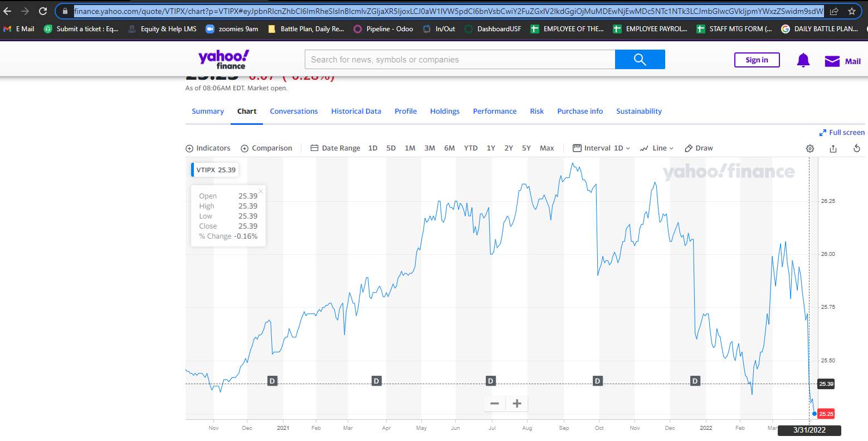868x441 pixels.
Task: Open In/Out bookmark
Action: 439,29
